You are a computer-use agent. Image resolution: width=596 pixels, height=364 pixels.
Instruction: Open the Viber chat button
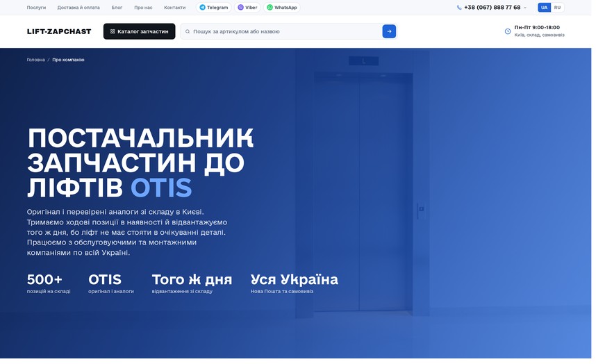(247, 8)
